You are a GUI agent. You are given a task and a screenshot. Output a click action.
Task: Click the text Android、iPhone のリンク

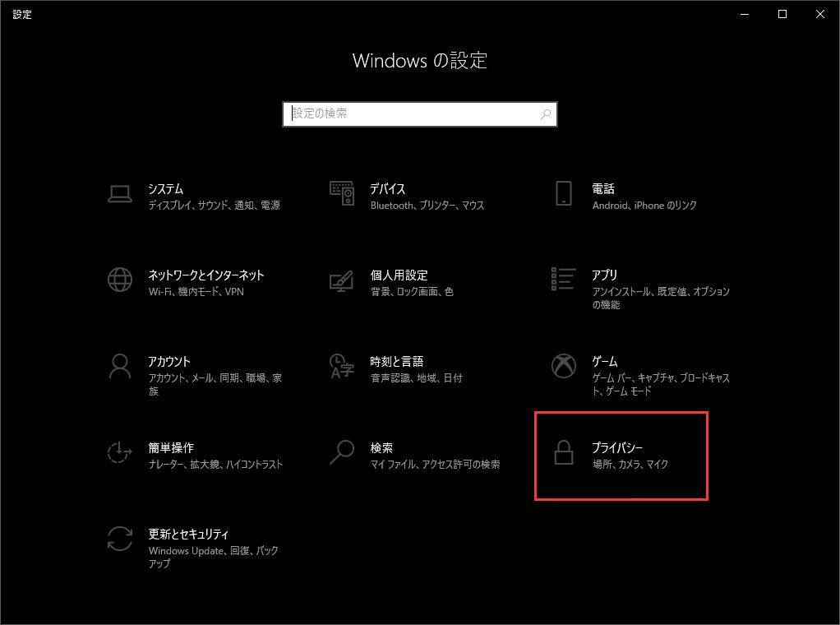[644, 206]
